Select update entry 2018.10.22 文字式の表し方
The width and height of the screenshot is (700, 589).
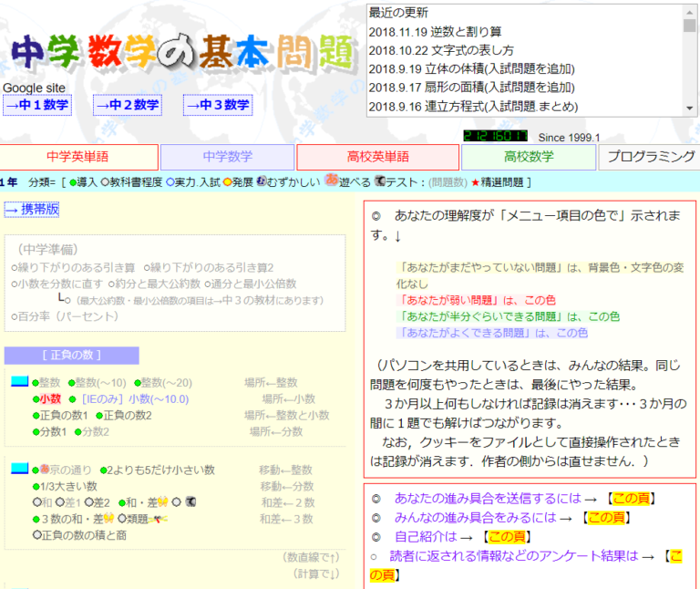441,50
